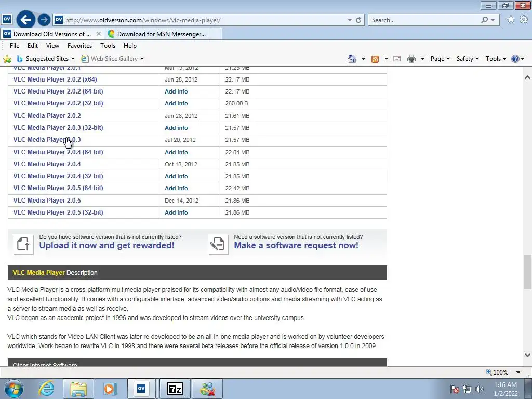532x399 pixels.
Task: Open VLC Media Player 2.0.5 (64-bit) link
Action: click(x=58, y=188)
